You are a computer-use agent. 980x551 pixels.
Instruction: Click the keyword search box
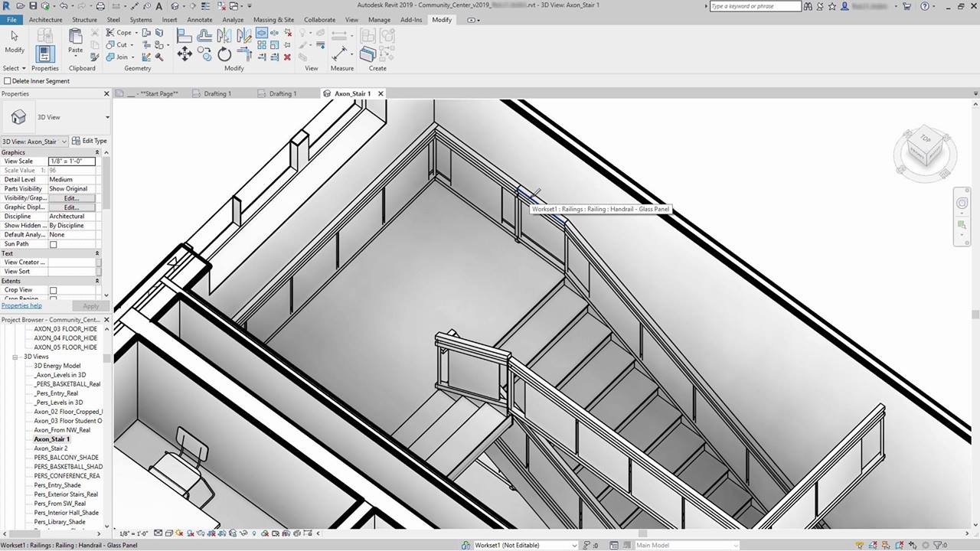[x=755, y=6]
